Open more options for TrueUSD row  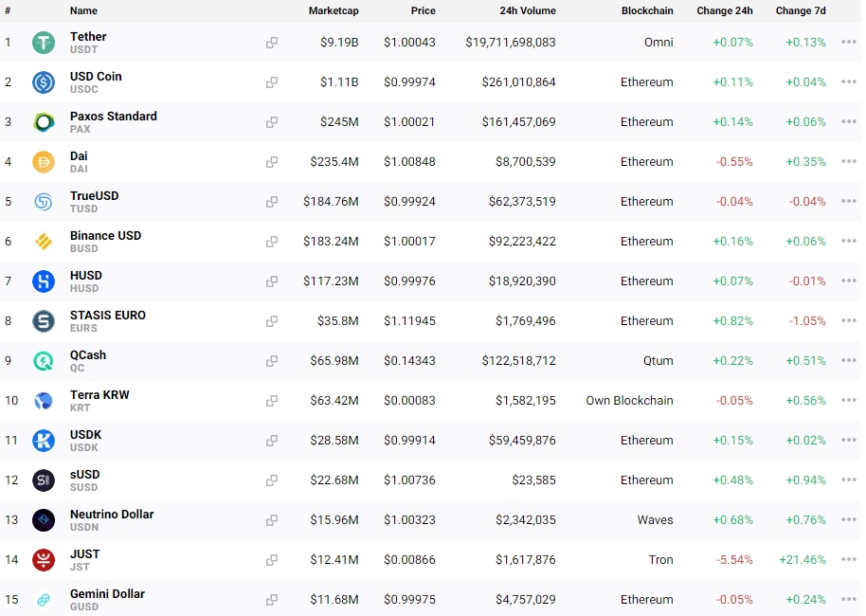(849, 201)
